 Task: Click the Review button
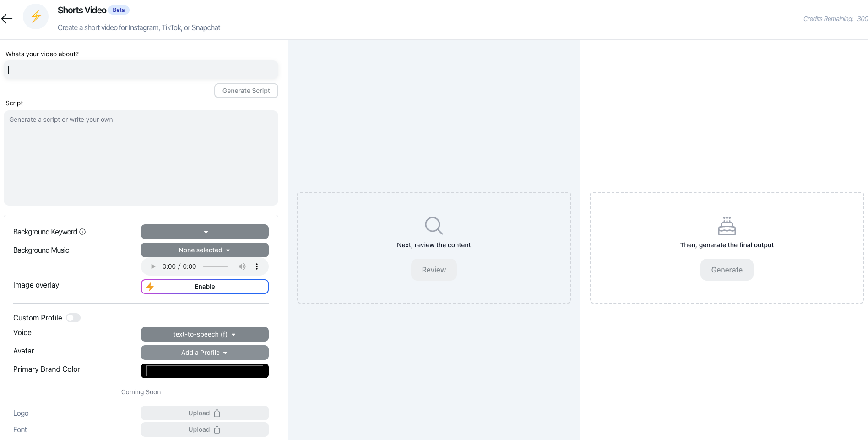pyautogui.click(x=434, y=270)
